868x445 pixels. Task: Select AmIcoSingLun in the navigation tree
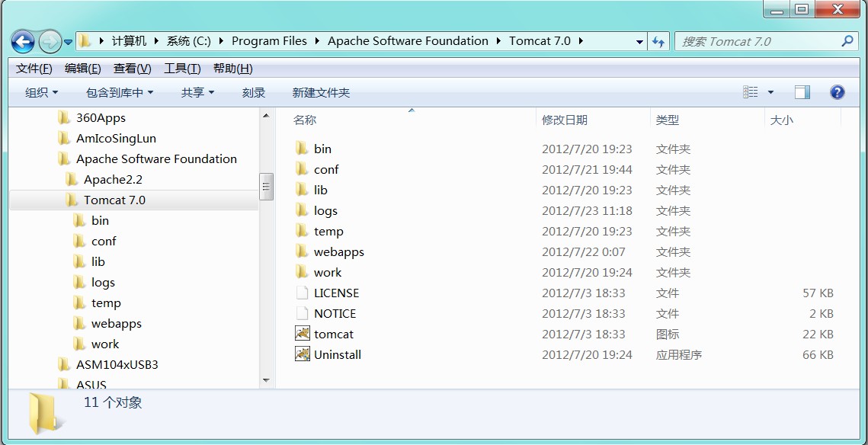tap(116, 139)
